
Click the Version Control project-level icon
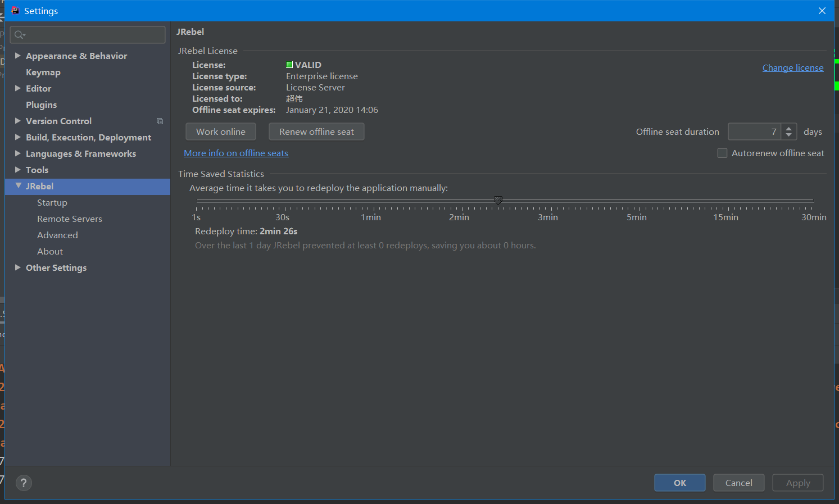click(160, 121)
